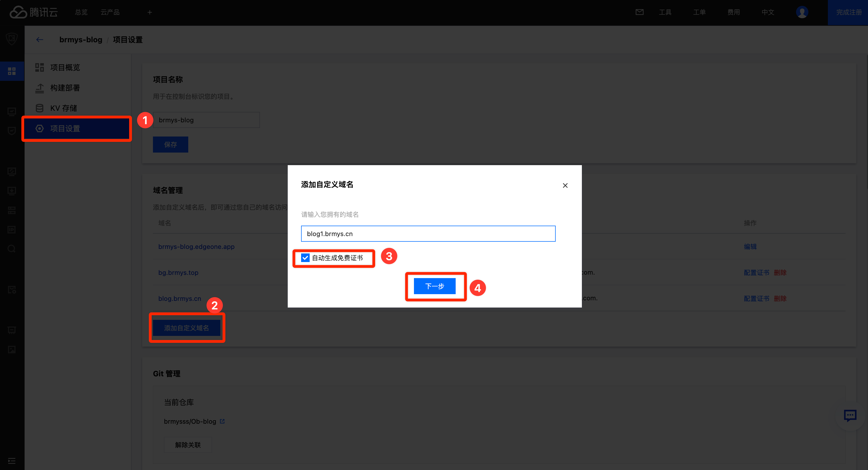
Task: Open the 工具 menu
Action: click(x=665, y=12)
